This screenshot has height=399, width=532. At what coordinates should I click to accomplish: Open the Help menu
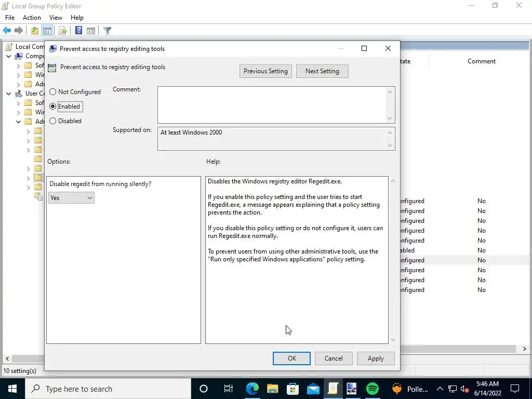77,18
